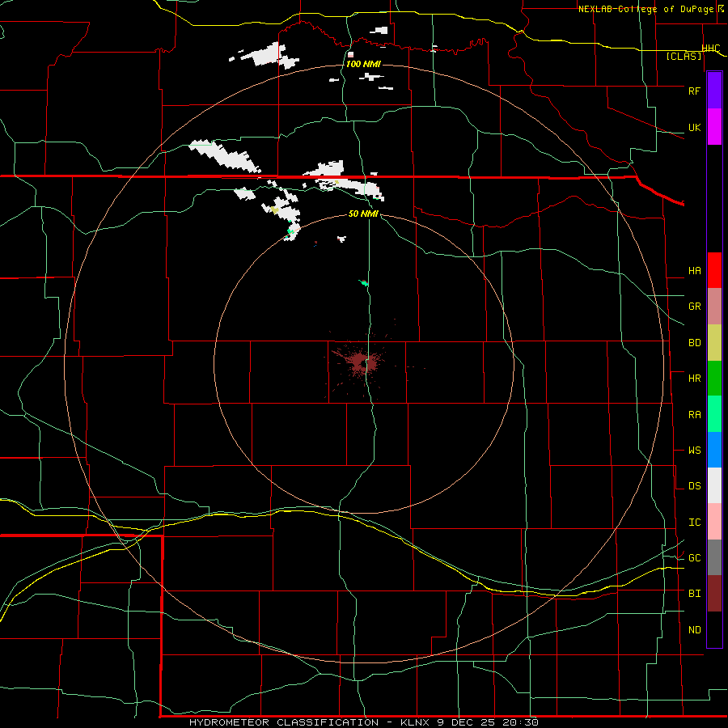Select the BI legend label

(x=694, y=594)
